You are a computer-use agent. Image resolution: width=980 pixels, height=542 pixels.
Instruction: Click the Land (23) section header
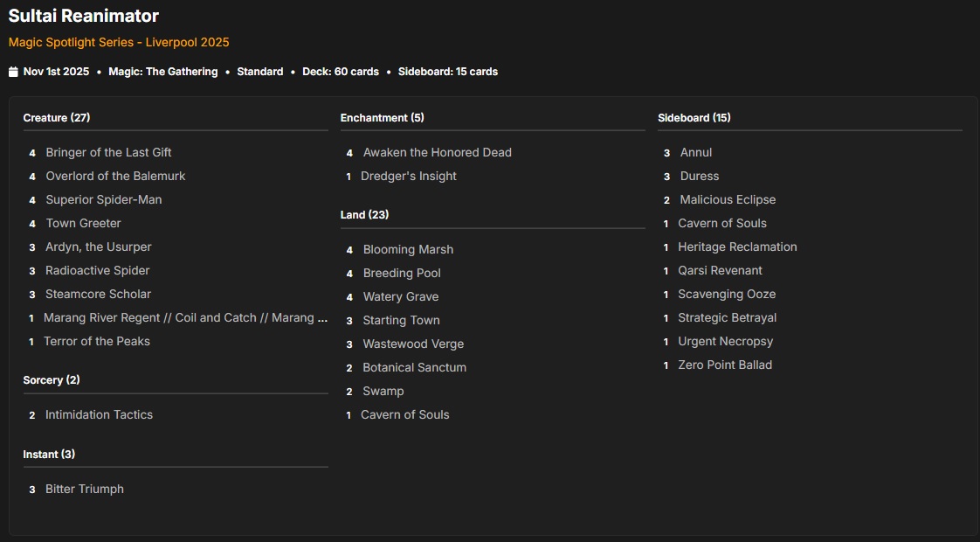coord(364,215)
